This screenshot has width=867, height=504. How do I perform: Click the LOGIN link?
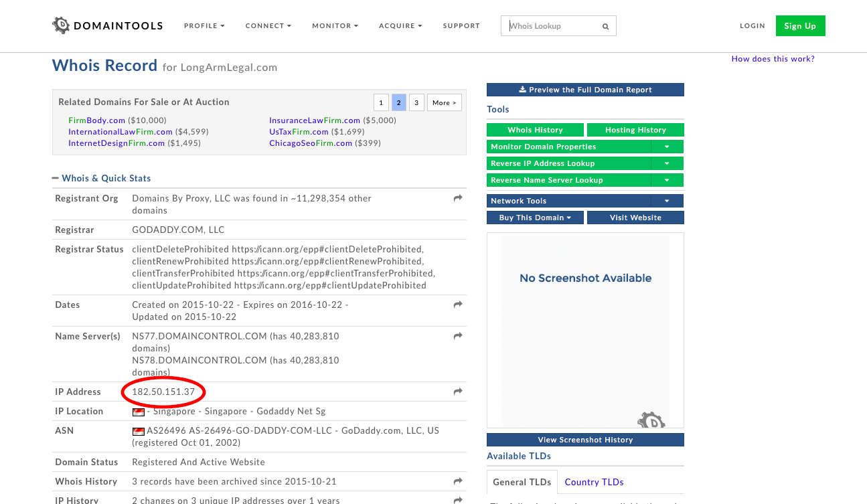[753, 26]
